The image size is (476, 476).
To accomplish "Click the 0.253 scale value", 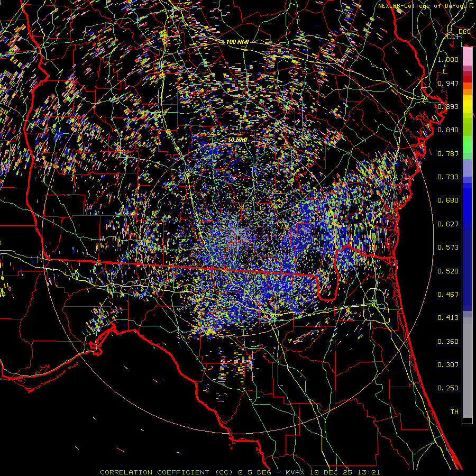I will click(448, 388).
